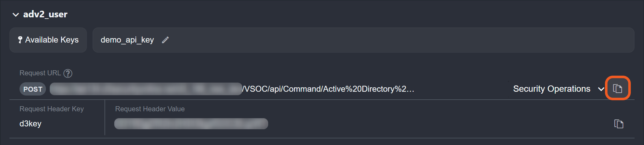
Task: Click the blurred request header value
Action: pyautogui.click(x=191, y=124)
